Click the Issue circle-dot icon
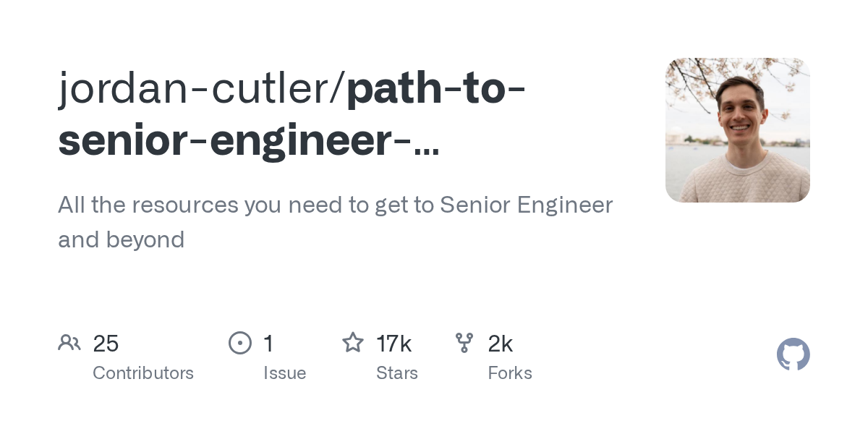Viewport: 868px width, 434px height. (x=240, y=343)
